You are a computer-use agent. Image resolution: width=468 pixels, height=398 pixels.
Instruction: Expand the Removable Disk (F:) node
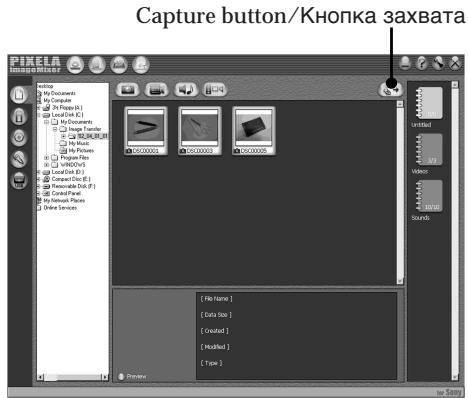point(39,187)
